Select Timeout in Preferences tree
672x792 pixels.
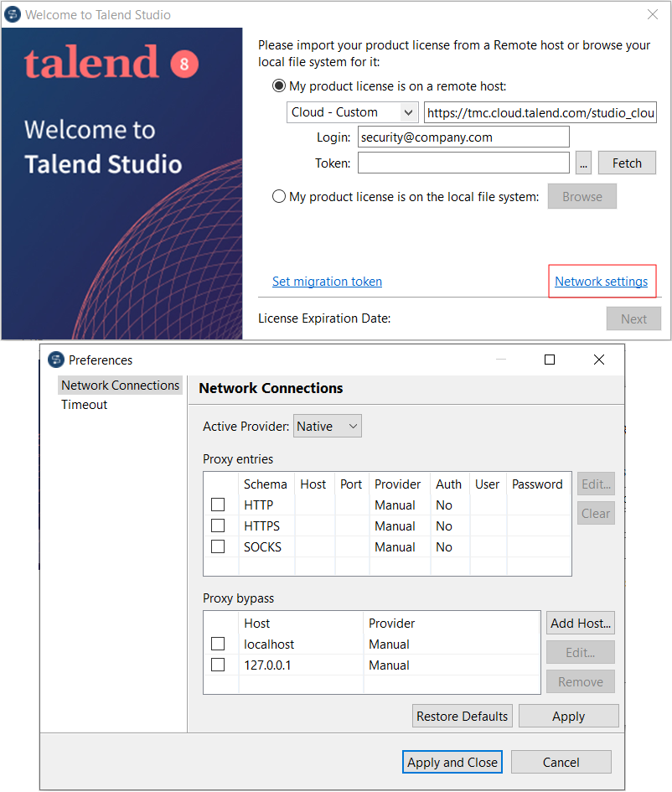pos(85,405)
